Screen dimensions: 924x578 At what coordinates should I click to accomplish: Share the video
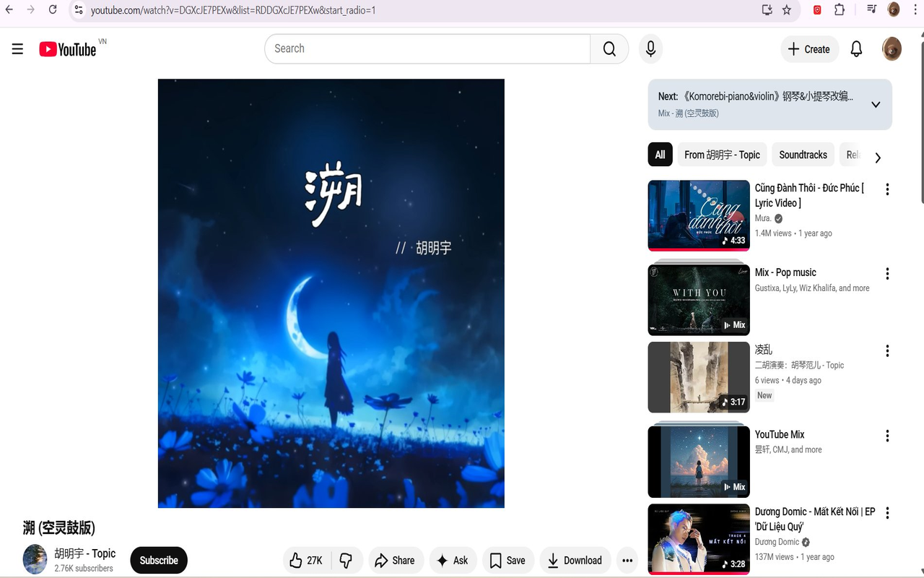coord(394,561)
